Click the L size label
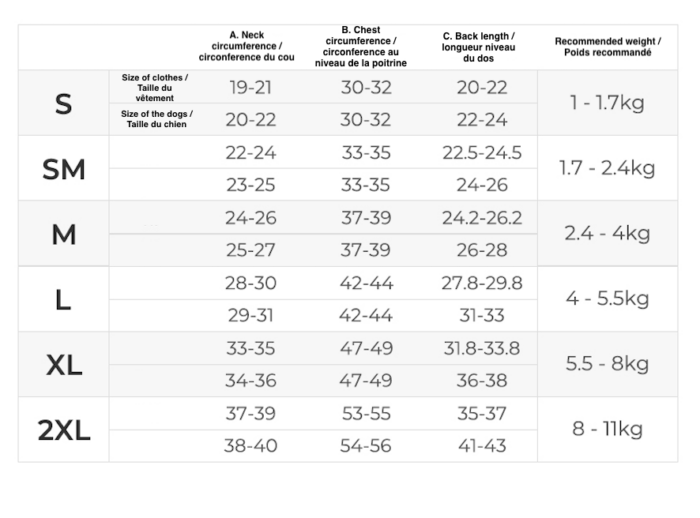 (63, 300)
